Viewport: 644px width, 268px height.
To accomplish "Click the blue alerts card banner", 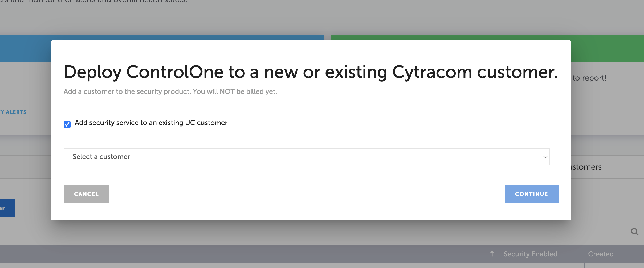I will [x=25, y=49].
